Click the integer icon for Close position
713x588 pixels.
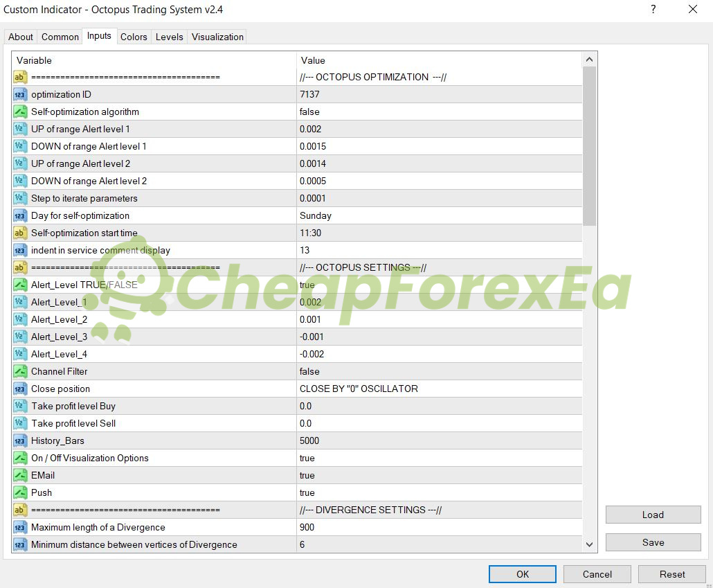20,389
